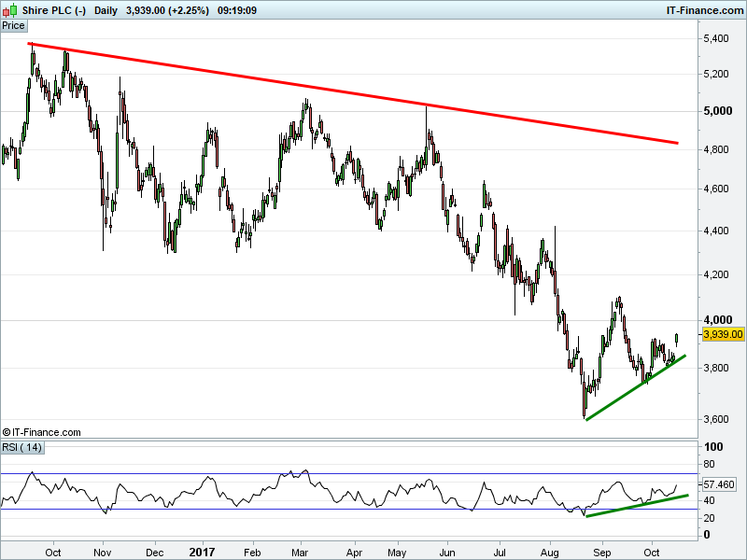Select the Daily timeframe label
This screenshot has height=560, width=747.
click(106, 10)
